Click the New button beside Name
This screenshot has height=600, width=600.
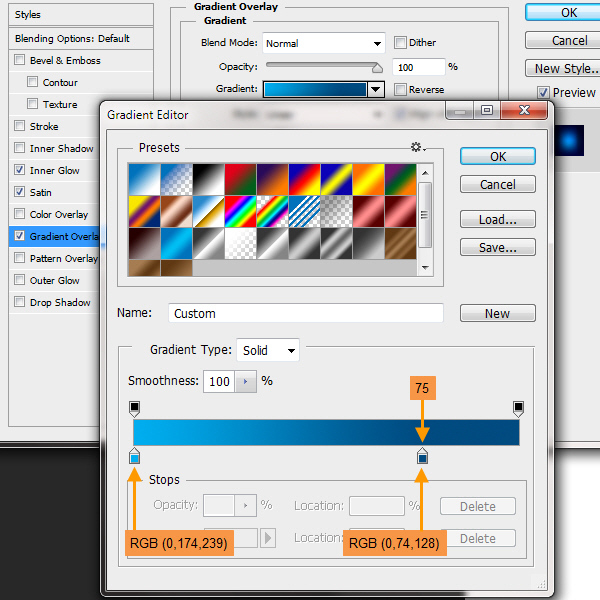[497, 313]
